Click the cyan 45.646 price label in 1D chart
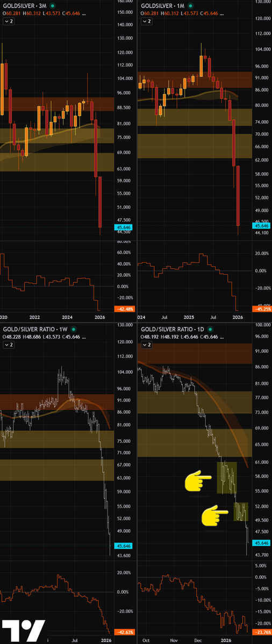The width and height of the screenshot is (272, 644). pos(261,543)
